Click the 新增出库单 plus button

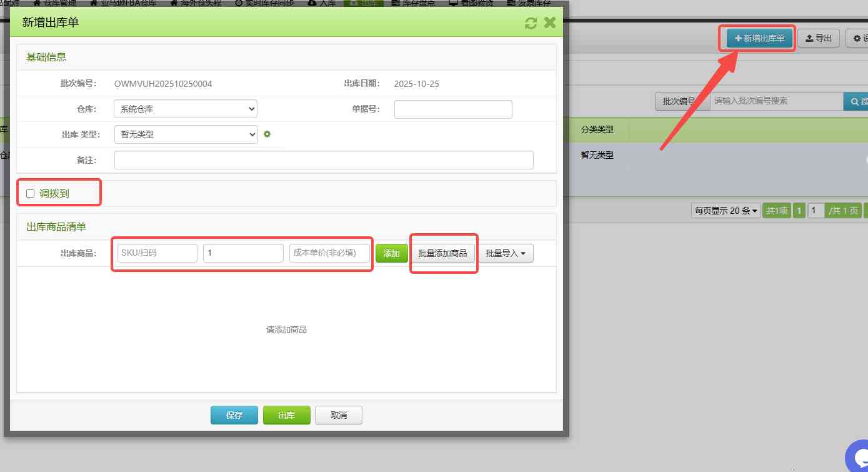click(x=759, y=39)
